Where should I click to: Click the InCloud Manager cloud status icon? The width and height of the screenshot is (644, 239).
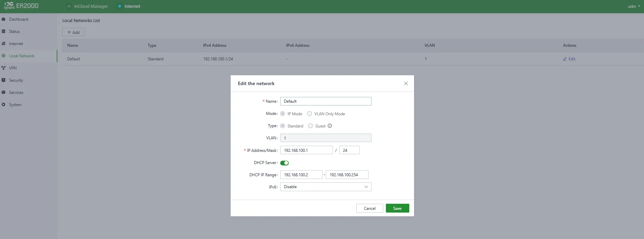pos(69,6)
